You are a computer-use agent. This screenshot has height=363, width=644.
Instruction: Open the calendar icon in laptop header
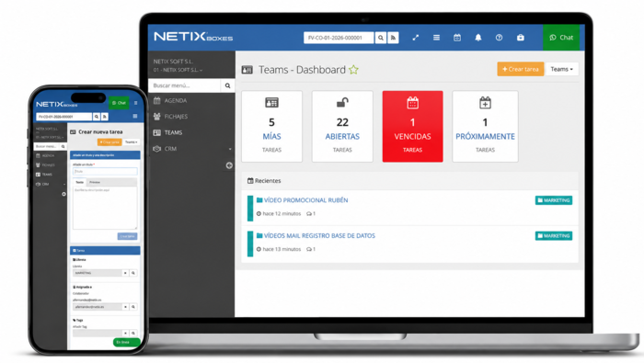(x=457, y=38)
